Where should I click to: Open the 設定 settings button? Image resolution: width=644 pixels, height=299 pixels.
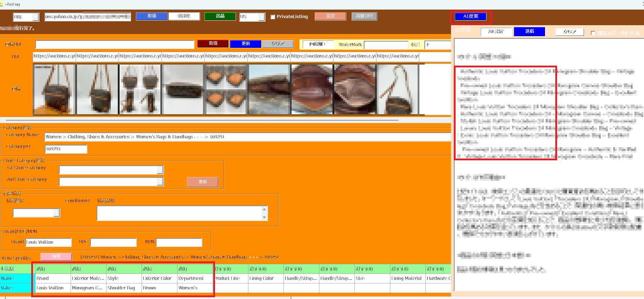[330, 16]
